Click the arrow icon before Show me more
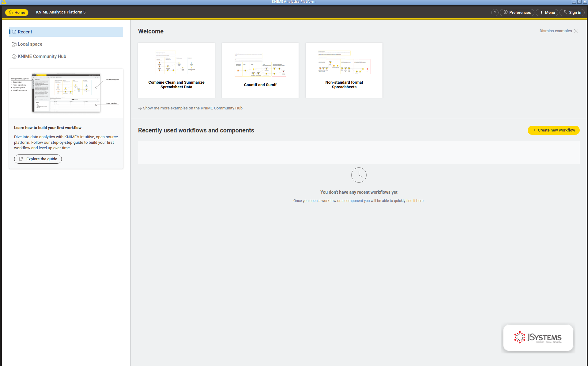Screen dimensions: 588x366 click(x=140, y=108)
